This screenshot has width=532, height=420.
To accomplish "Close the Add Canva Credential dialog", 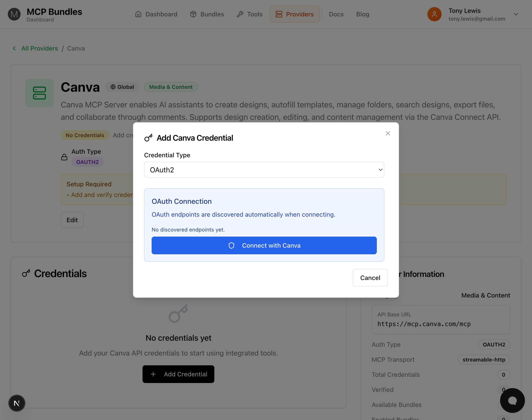I will [388, 133].
